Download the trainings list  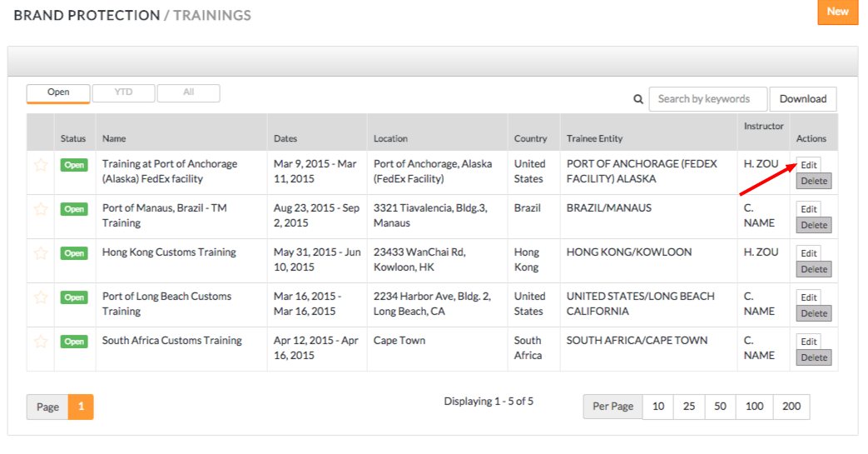802,99
